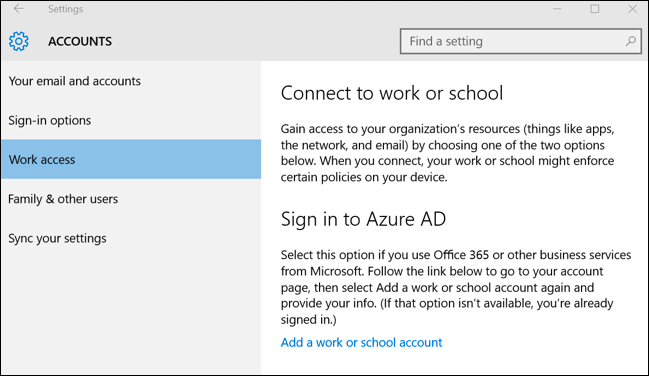Close the Settings window
The width and height of the screenshot is (649, 376).
(632, 9)
